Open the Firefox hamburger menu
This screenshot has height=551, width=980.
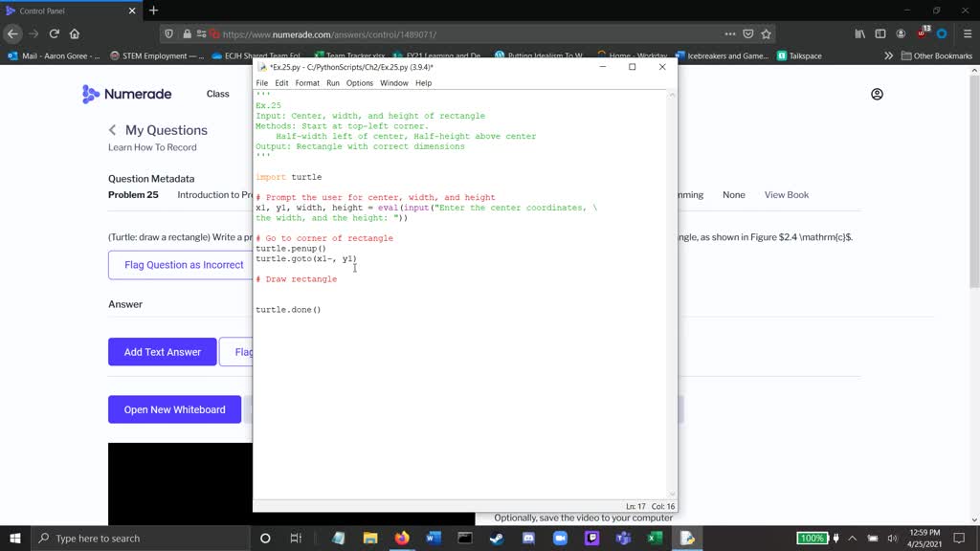968,33
